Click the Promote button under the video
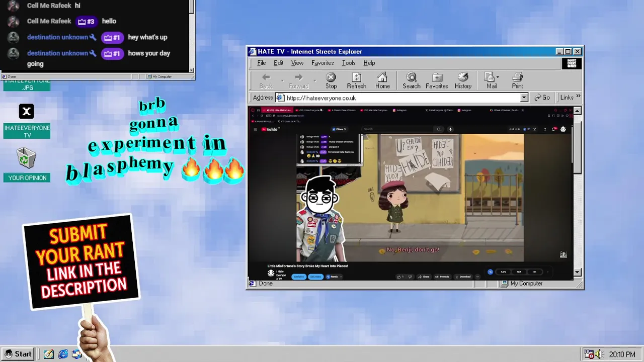This screenshot has height=362, width=644. click(x=442, y=277)
